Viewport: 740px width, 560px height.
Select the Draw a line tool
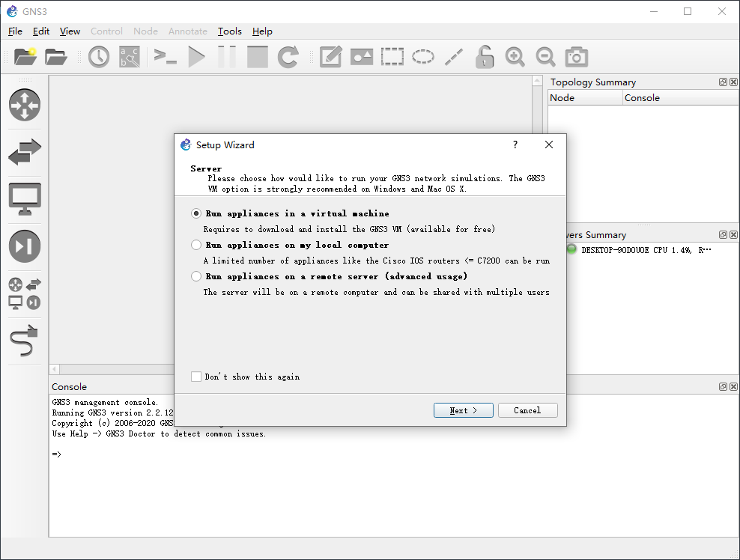point(454,57)
